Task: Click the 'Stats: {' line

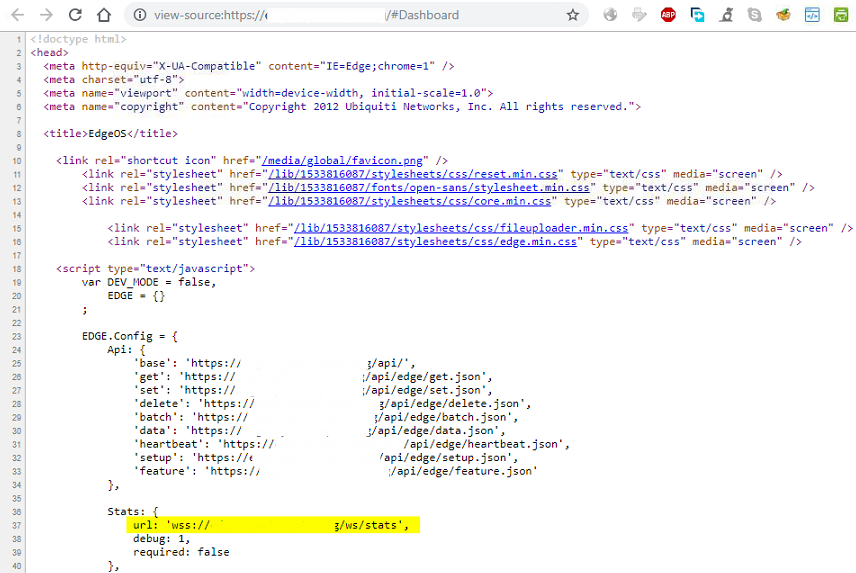Action: pos(133,511)
